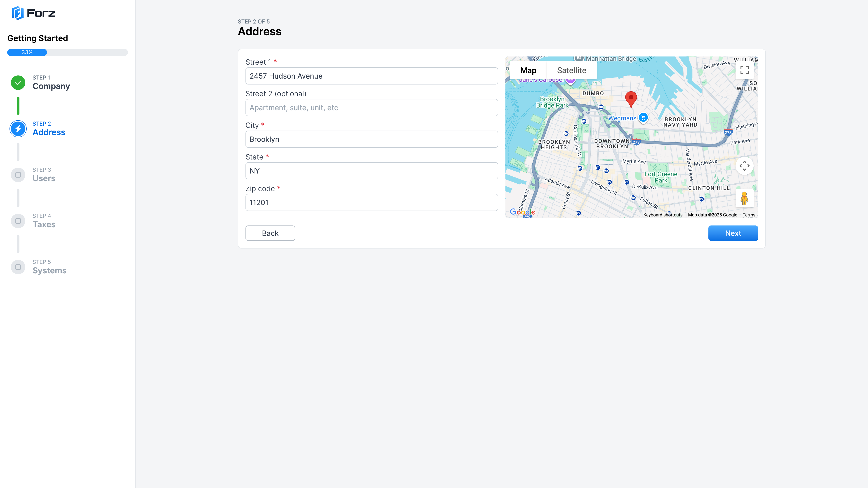Open Step 3 Users in sidebar
Viewport: 868px width, 488px height.
click(44, 175)
